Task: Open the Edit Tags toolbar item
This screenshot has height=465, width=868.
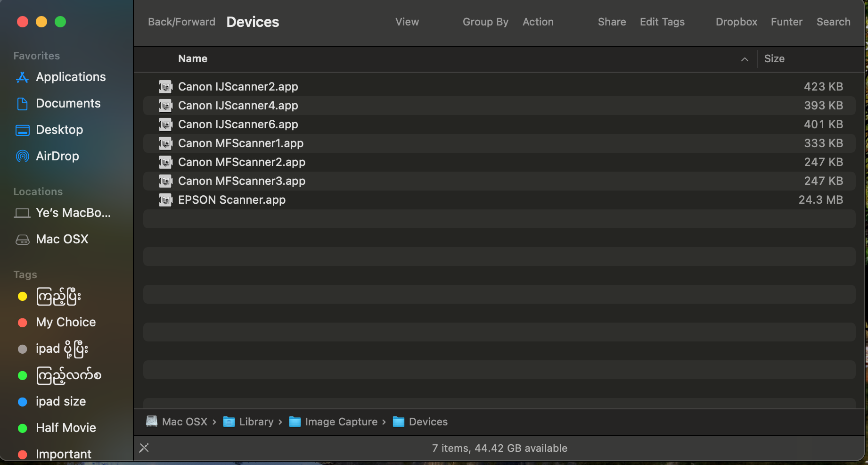Action: pyautogui.click(x=662, y=22)
